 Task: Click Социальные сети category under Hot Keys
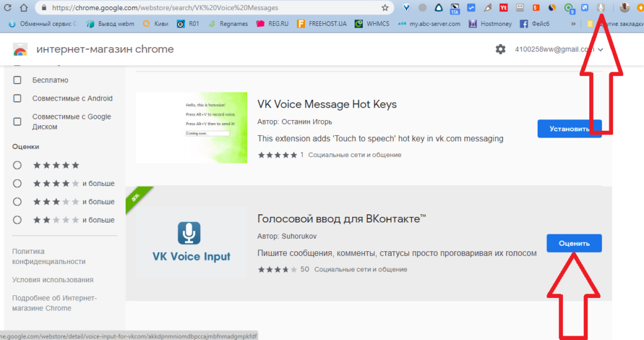(x=355, y=155)
